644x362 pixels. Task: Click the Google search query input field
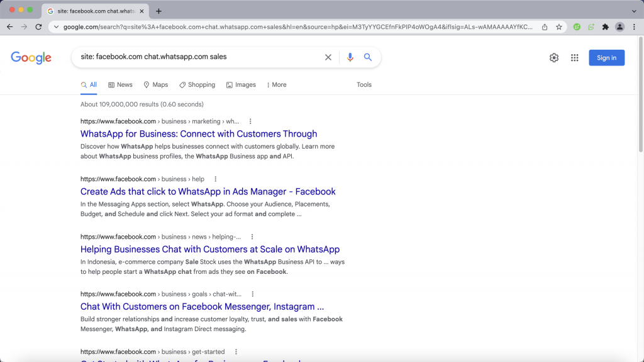click(199, 57)
